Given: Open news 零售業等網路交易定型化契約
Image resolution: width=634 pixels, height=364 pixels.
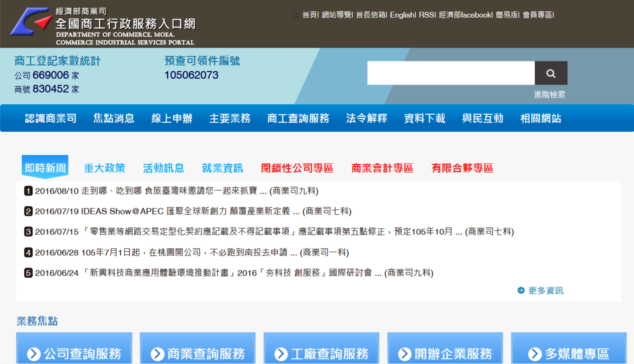Looking at the screenshot, I should [274, 231].
